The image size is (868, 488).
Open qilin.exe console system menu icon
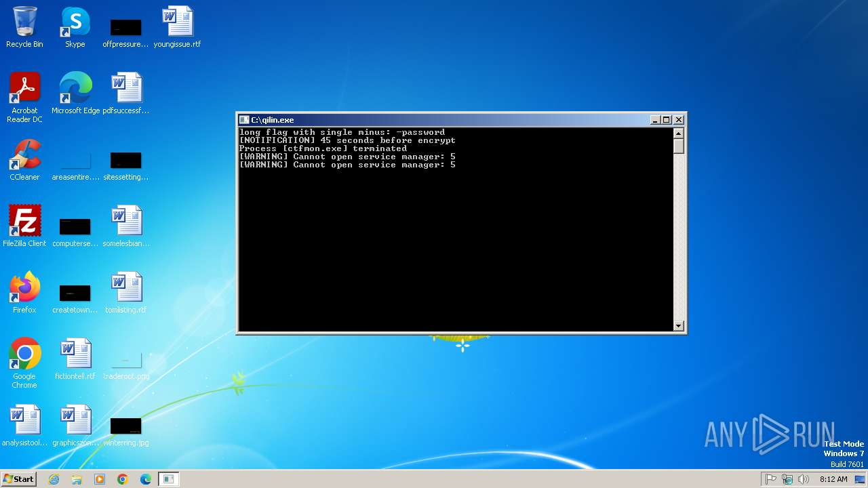244,120
